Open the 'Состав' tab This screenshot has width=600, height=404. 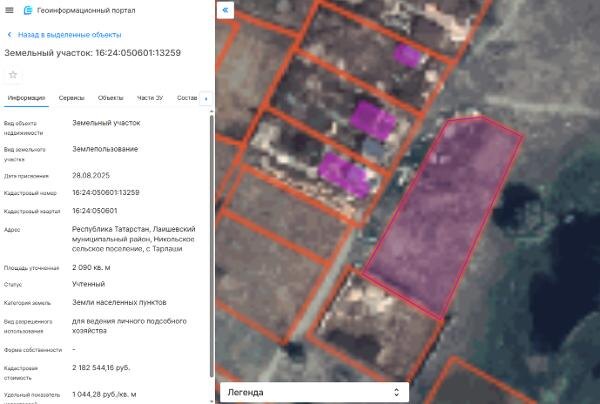(x=187, y=98)
